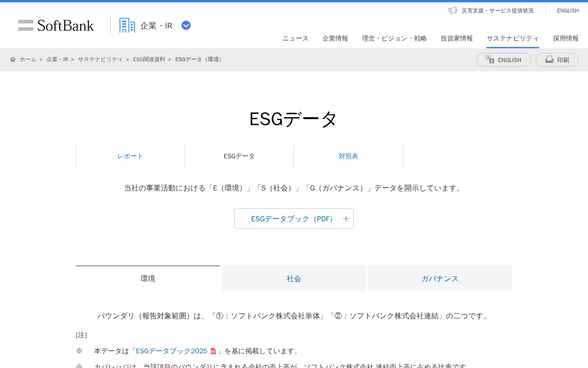Switch to the ガバナンス tab
The image size is (588, 368).
(x=440, y=278)
